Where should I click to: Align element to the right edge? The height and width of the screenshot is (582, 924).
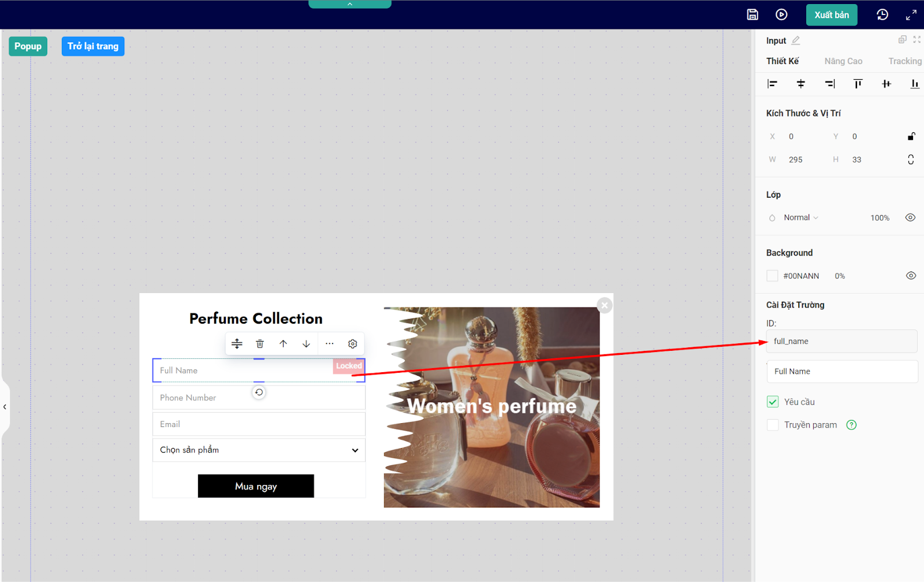point(830,84)
